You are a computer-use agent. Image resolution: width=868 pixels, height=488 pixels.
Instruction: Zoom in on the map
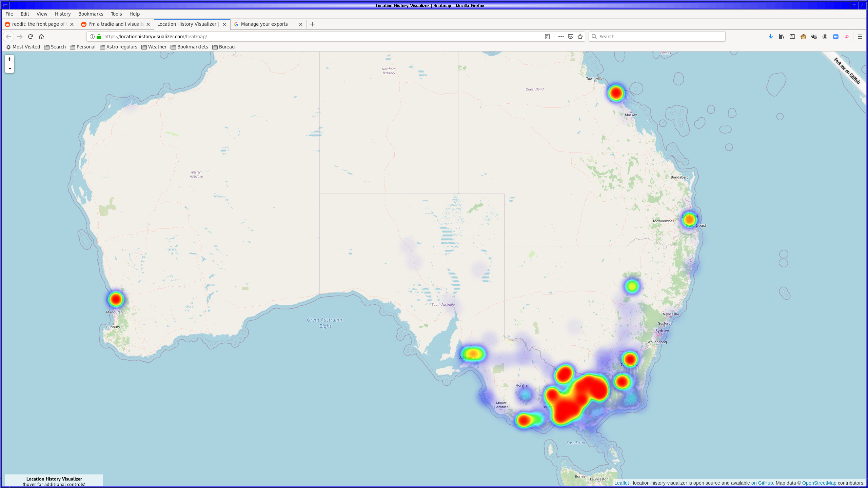[x=9, y=59]
